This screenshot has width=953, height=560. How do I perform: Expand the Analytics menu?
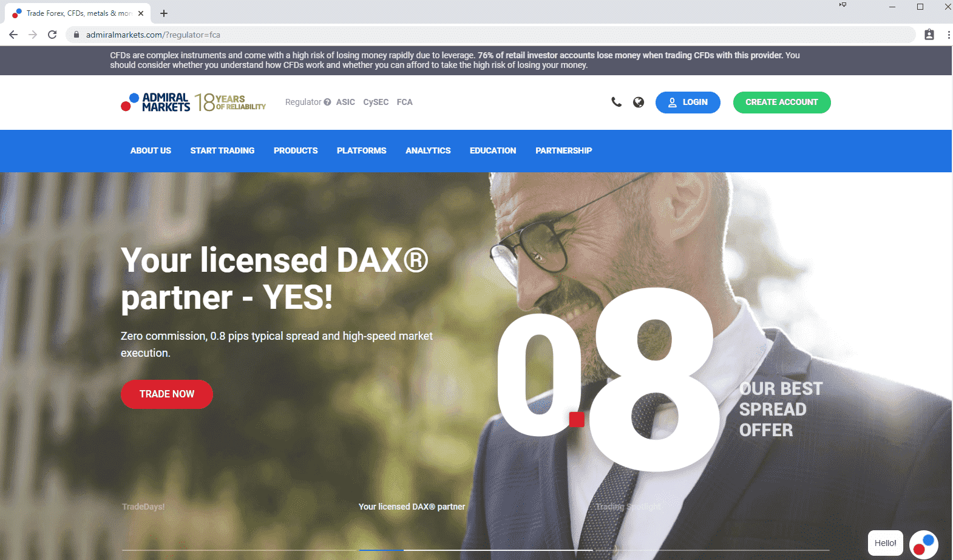coord(428,150)
